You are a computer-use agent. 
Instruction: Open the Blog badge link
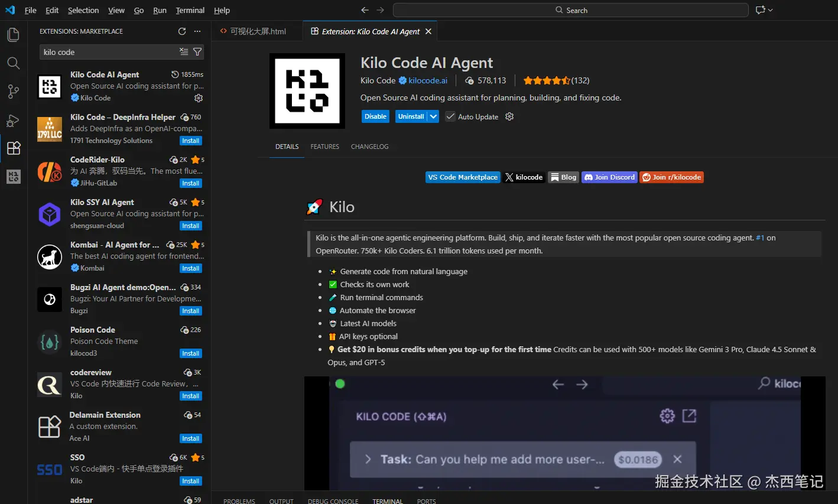563,177
